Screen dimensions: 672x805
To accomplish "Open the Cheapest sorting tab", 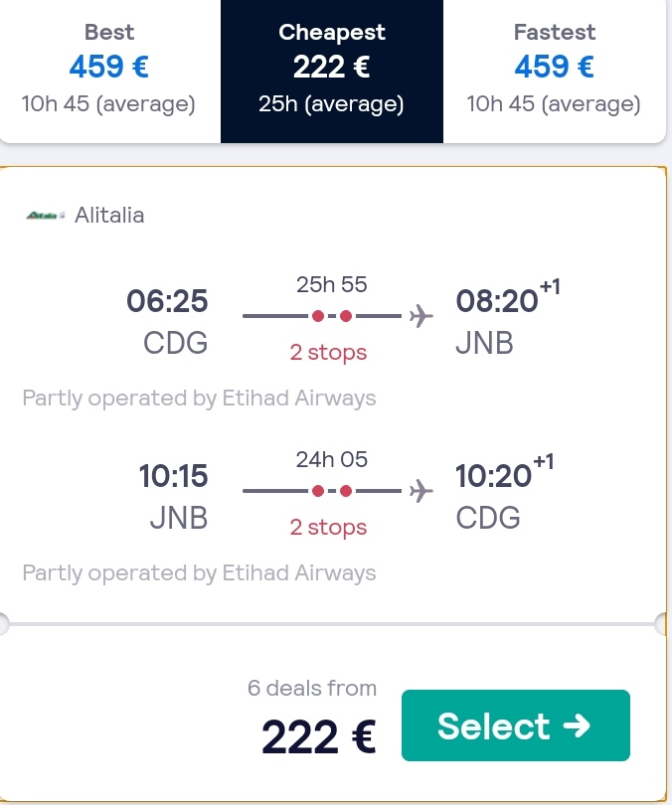I will [332, 71].
